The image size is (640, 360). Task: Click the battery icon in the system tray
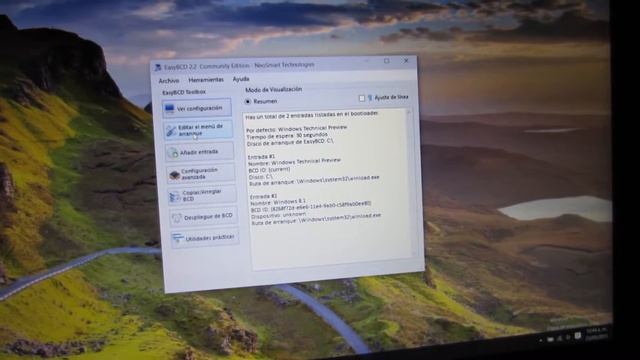point(550,339)
